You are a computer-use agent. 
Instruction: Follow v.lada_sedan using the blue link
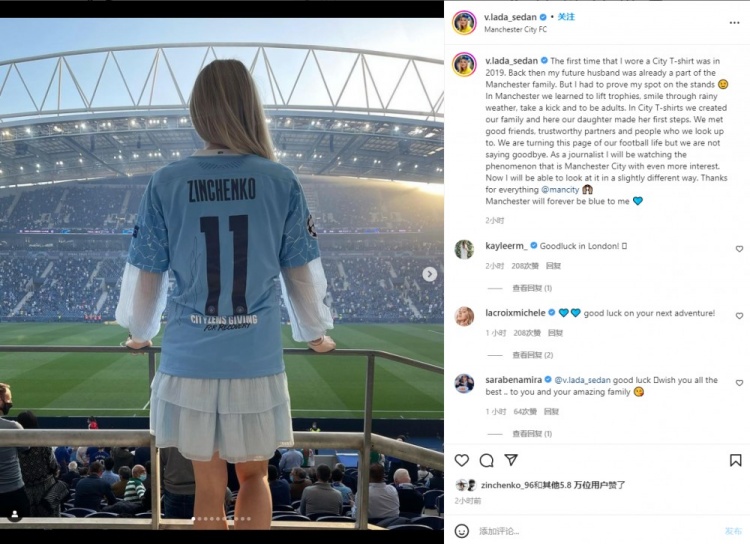566,17
